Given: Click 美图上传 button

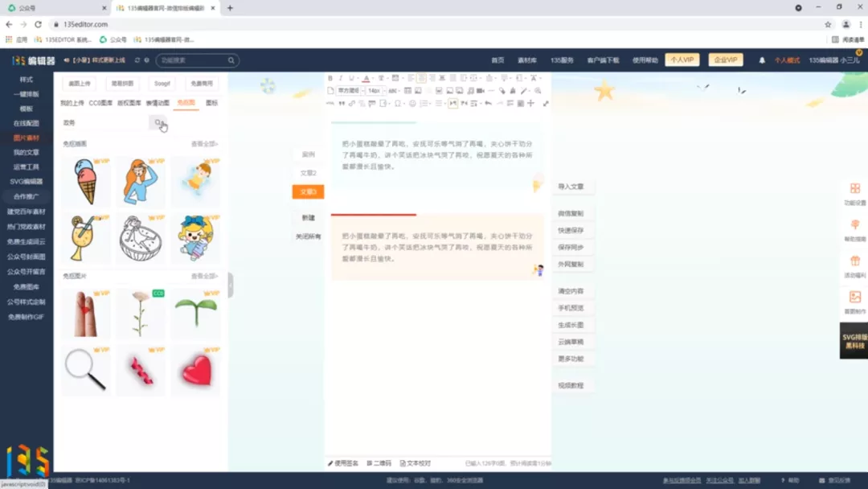Looking at the screenshot, I should click(x=79, y=84).
